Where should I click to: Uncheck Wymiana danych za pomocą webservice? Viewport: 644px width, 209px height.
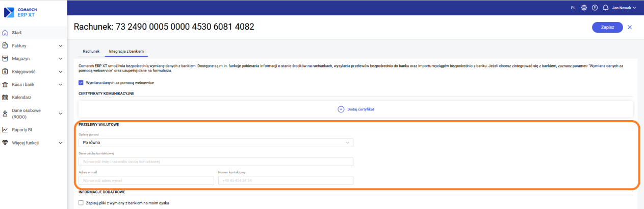click(81, 82)
